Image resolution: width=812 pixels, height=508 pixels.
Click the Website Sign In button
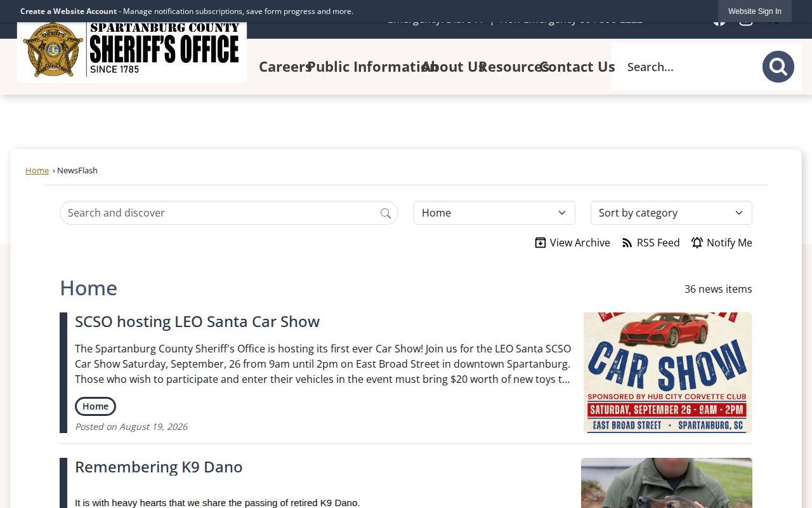(x=755, y=11)
